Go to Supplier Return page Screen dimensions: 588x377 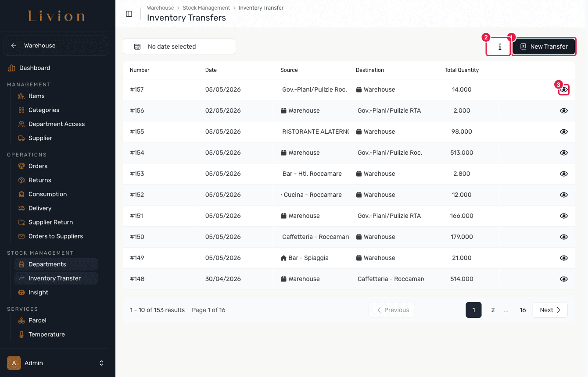click(x=56, y=222)
